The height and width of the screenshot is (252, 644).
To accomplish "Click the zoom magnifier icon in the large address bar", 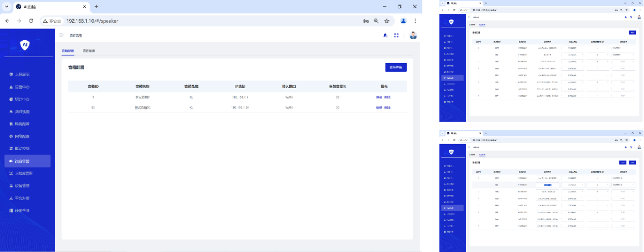I will pos(376,21).
